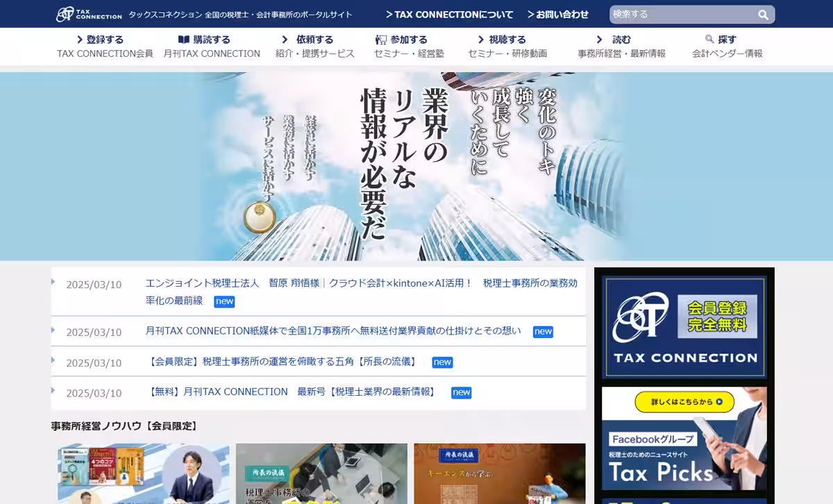
Task: Open the Tax Picks Facebook group banner
Action: coord(684,439)
